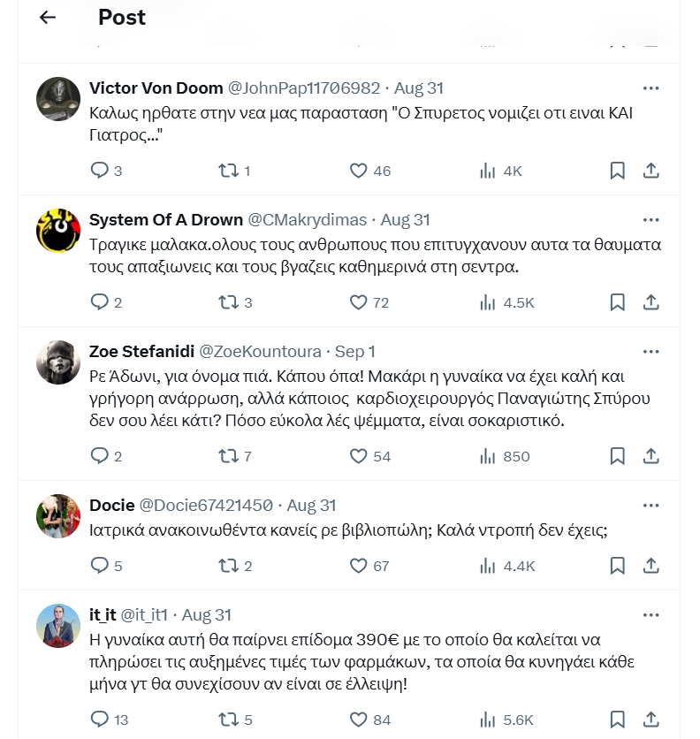Viewport: 700px width, 739px height.
Task: Reply to it_it's post with 13 replies
Action: click(x=100, y=719)
